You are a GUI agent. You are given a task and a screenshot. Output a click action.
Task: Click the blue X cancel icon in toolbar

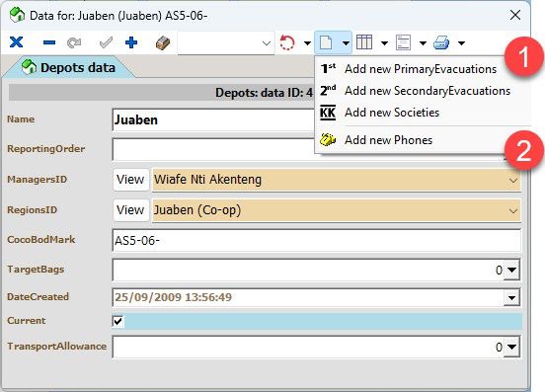[x=16, y=42]
